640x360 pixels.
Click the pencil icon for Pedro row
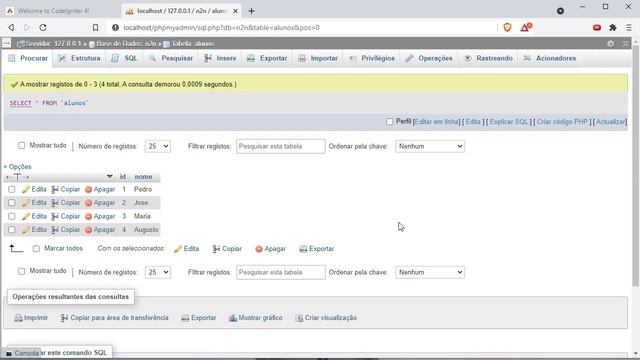[x=26, y=189]
